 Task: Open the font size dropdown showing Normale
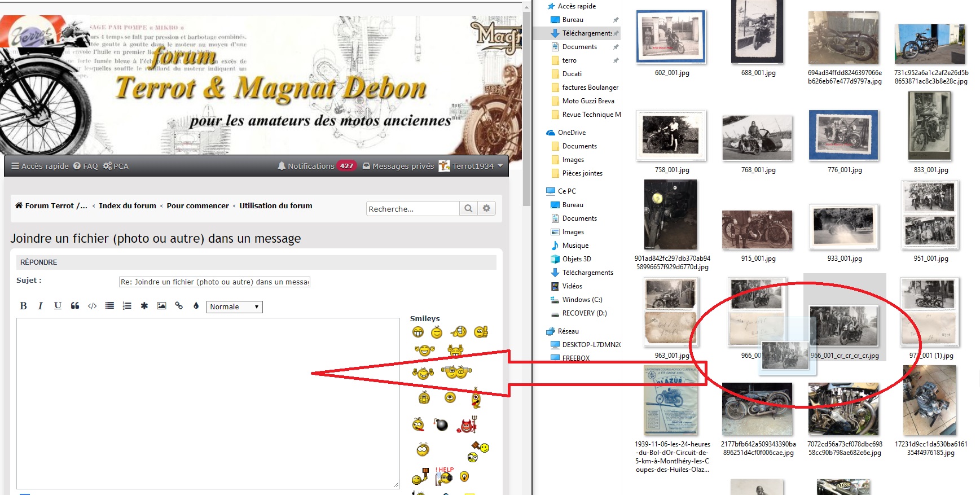coord(234,306)
